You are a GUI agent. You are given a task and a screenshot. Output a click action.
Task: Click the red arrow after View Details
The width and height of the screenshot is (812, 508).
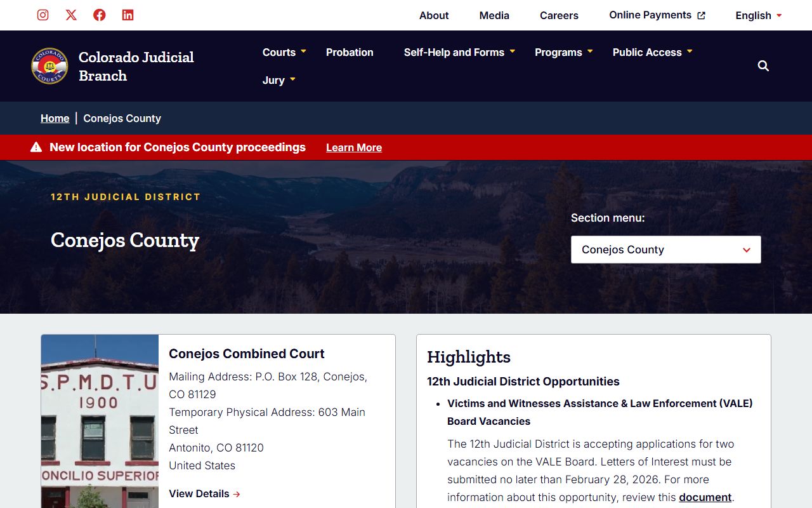click(237, 494)
